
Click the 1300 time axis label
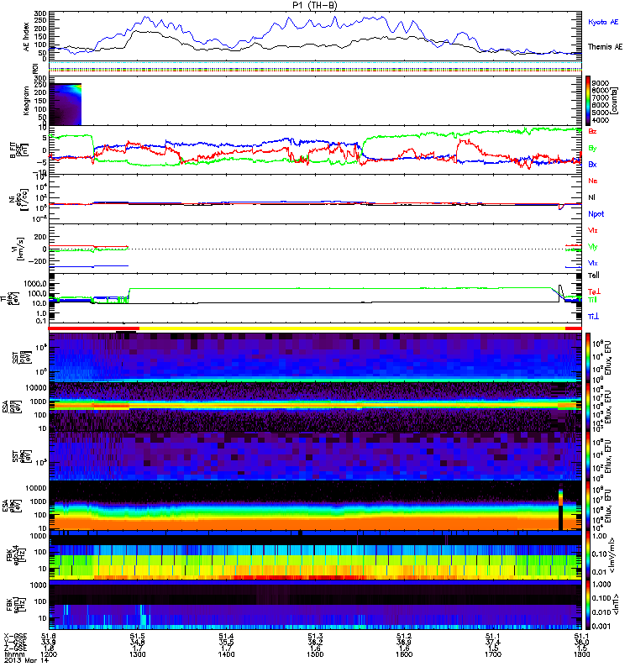(x=138, y=654)
